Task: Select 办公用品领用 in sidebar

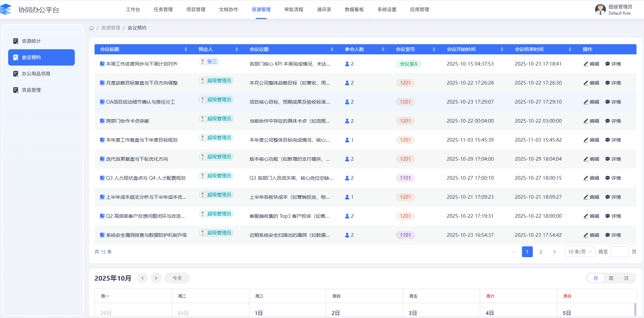Action: pos(36,74)
